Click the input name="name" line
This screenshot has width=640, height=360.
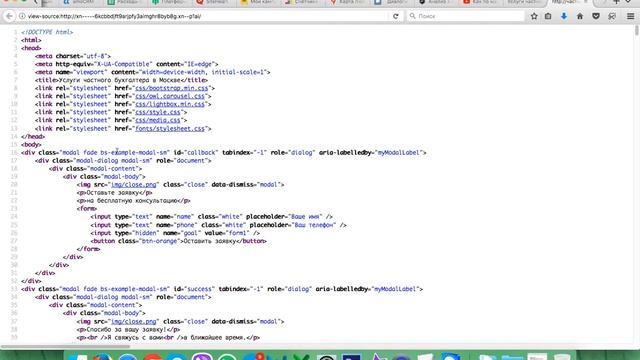(x=212, y=217)
